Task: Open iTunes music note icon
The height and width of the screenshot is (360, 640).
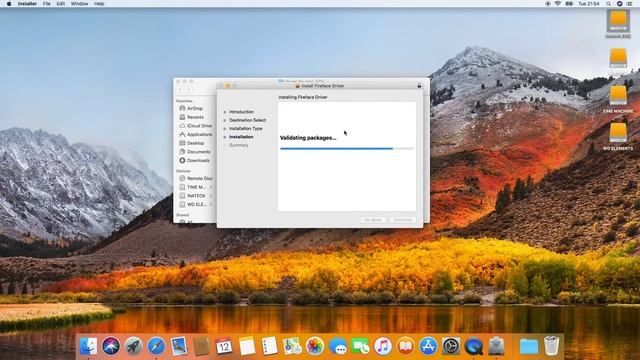Action: click(x=382, y=346)
